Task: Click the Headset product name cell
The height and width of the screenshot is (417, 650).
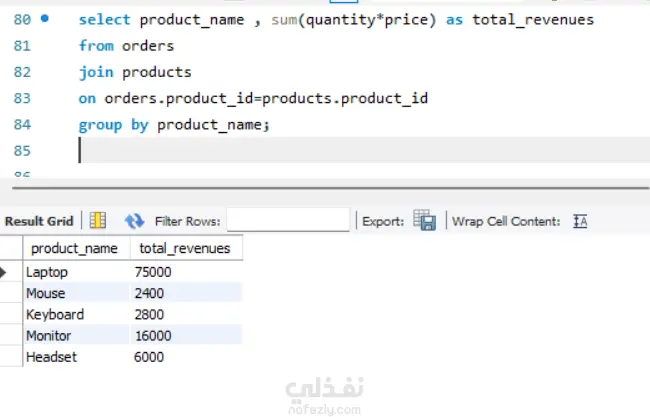Action: (51, 356)
